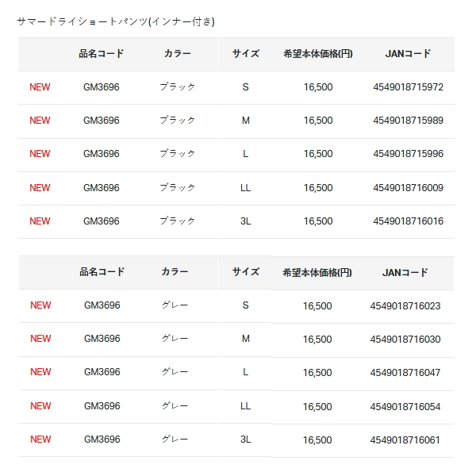The width and height of the screenshot is (476, 476).
Task: Select JAN code 4549018716047
Action: click(x=405, y=373)
